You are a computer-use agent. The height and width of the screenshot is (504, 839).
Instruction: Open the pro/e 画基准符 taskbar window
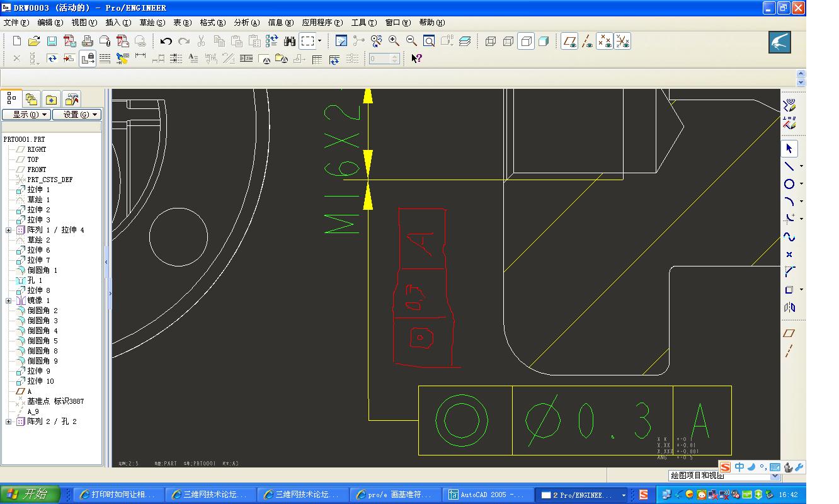click(x=396, y=495)
